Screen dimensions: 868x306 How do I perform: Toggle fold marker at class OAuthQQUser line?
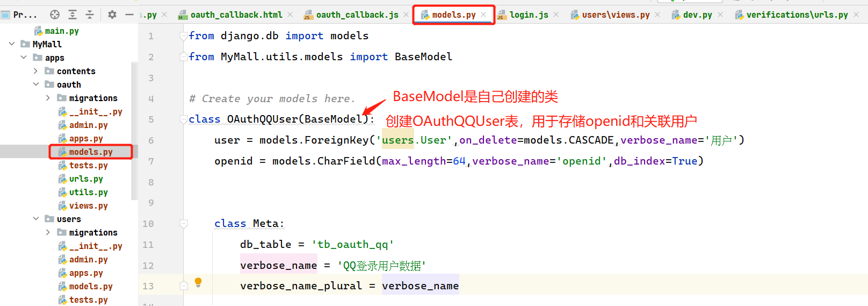(x=184, y=119)
